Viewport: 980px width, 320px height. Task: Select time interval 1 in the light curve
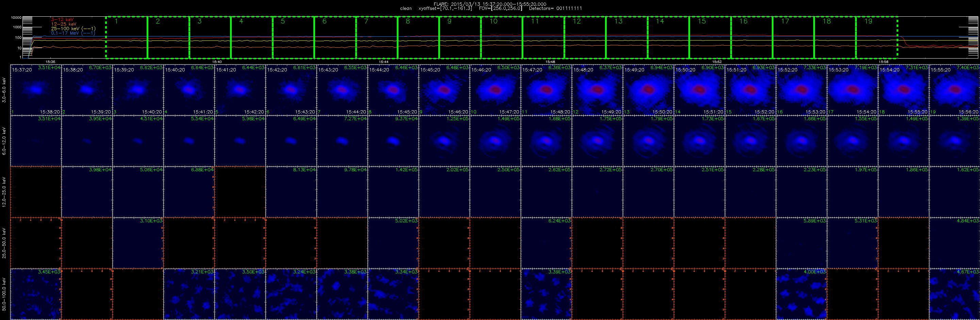[127, 38]
